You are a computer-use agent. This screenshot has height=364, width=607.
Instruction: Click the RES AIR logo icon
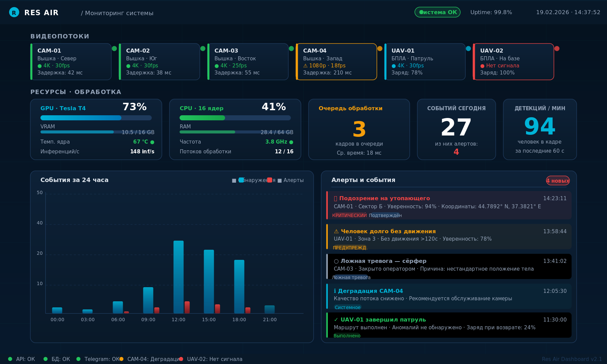[14, 12]
